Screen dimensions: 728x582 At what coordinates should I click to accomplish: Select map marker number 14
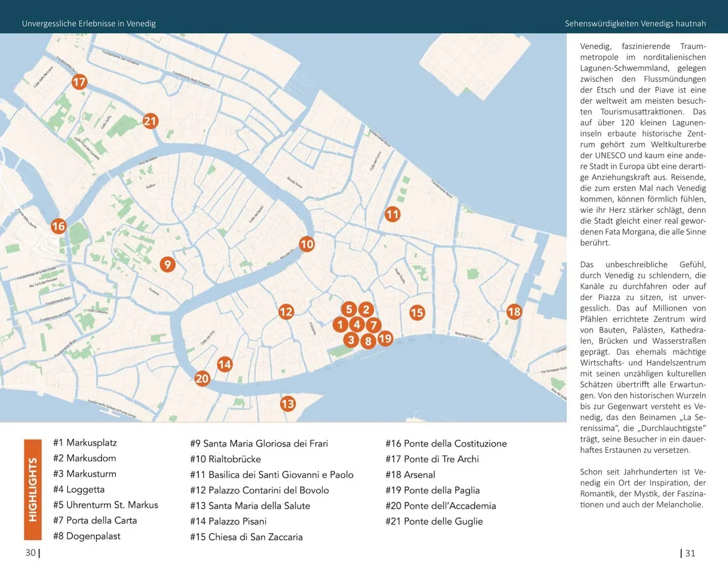[224, 364]
